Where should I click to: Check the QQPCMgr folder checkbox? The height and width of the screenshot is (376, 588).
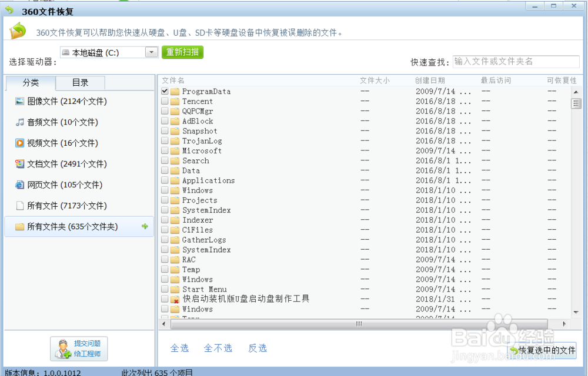(x=165, y=111)
